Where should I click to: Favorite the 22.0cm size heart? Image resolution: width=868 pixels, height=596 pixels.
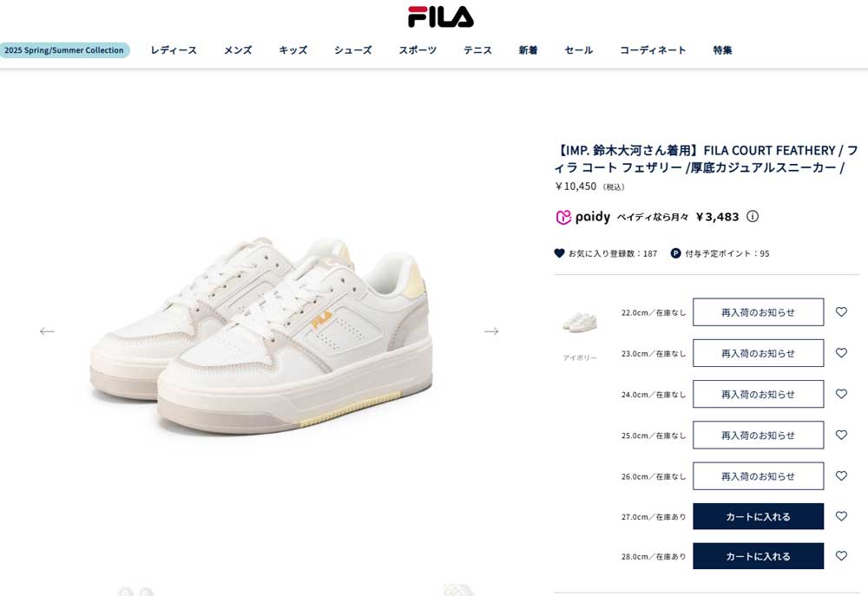click(x=841, y=312)
